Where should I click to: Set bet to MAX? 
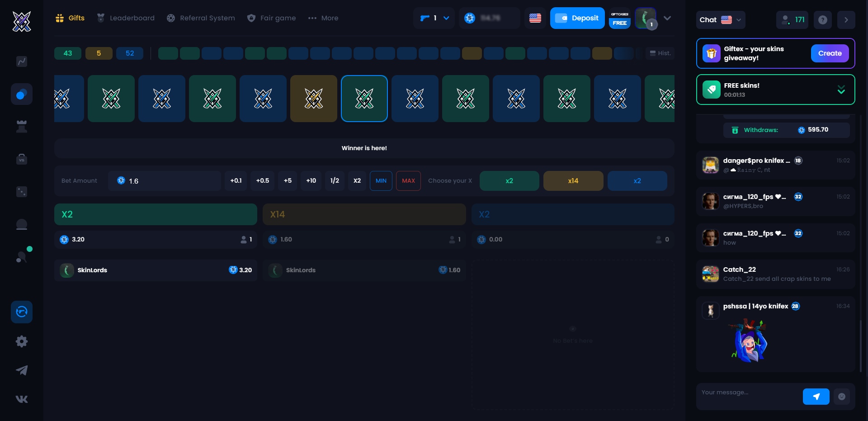[409, 181]
